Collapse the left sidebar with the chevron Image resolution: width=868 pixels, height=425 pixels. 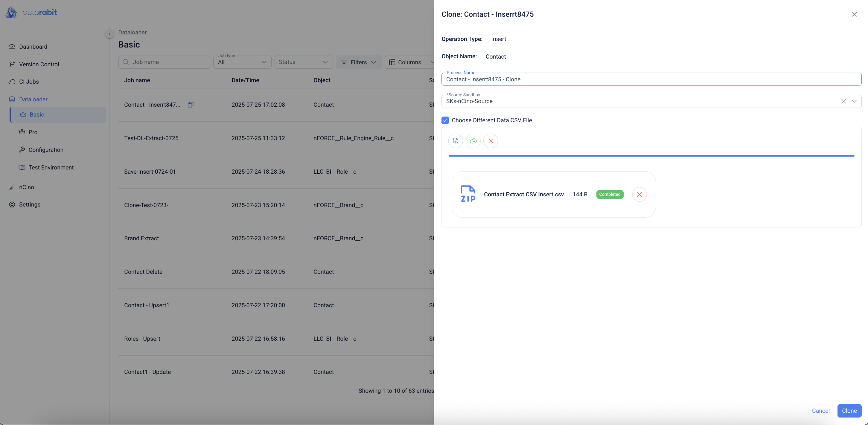[x=109, y=34]
